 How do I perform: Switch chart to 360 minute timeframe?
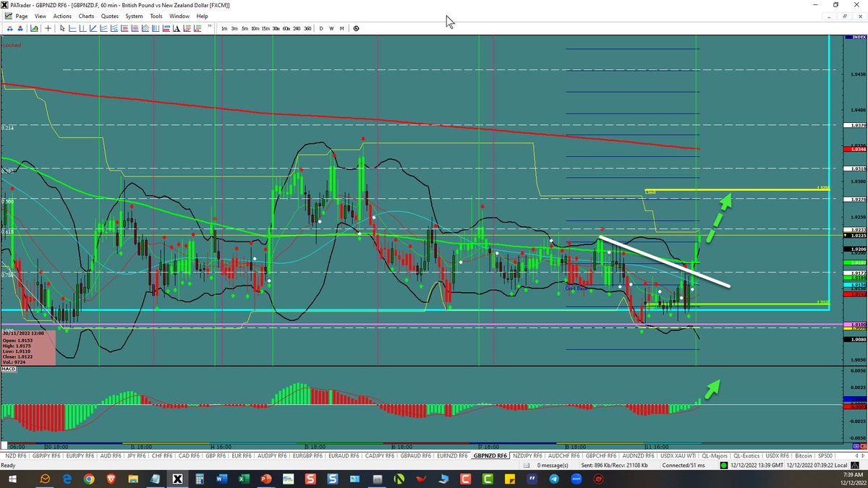307,28
